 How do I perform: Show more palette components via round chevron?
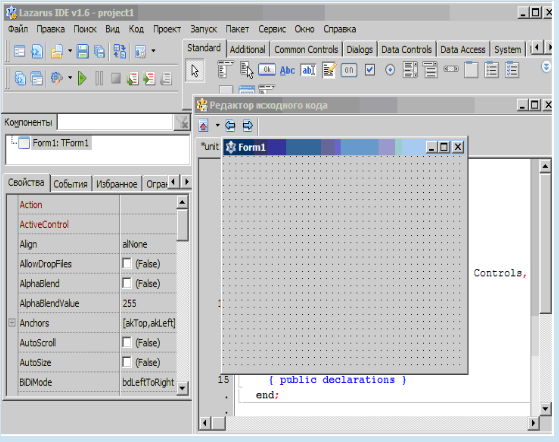546,67
